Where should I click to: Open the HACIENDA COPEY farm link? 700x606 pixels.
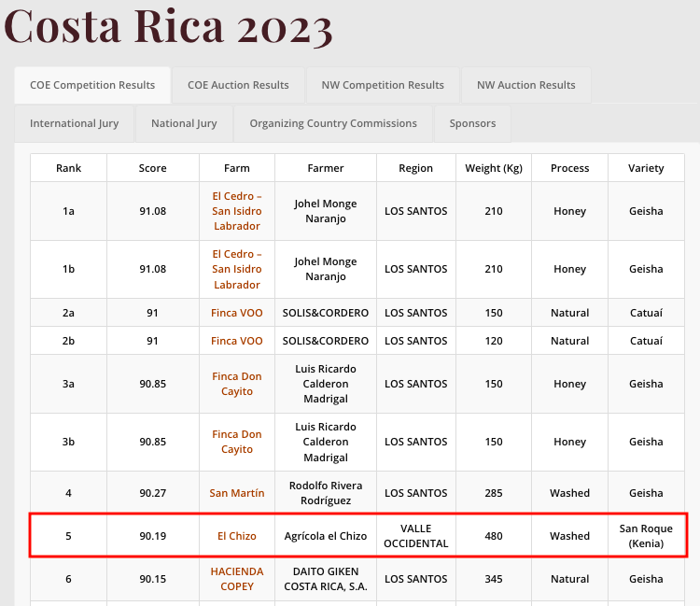coord(237,579)
